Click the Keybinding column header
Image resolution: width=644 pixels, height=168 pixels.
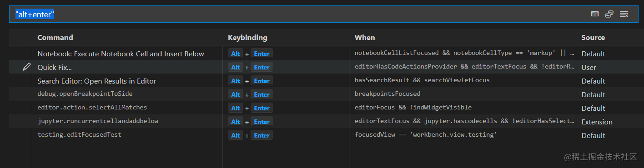(247, 37)
